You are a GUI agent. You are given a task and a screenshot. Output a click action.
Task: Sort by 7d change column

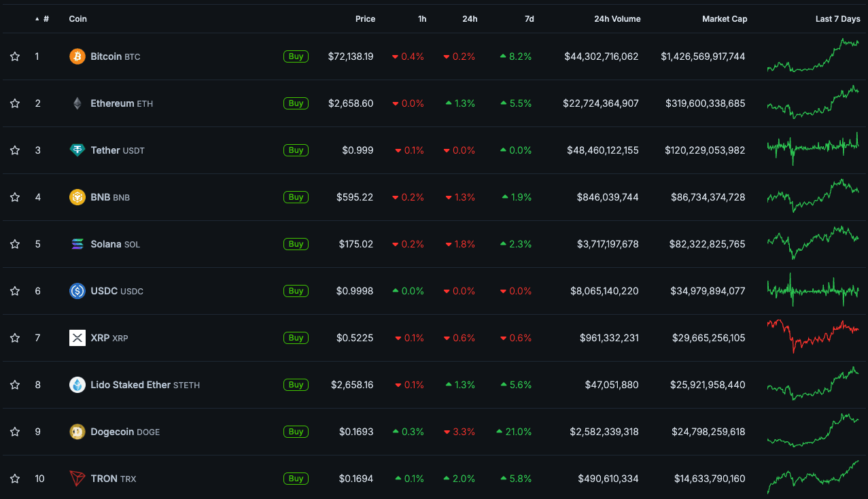pos(529,19)
